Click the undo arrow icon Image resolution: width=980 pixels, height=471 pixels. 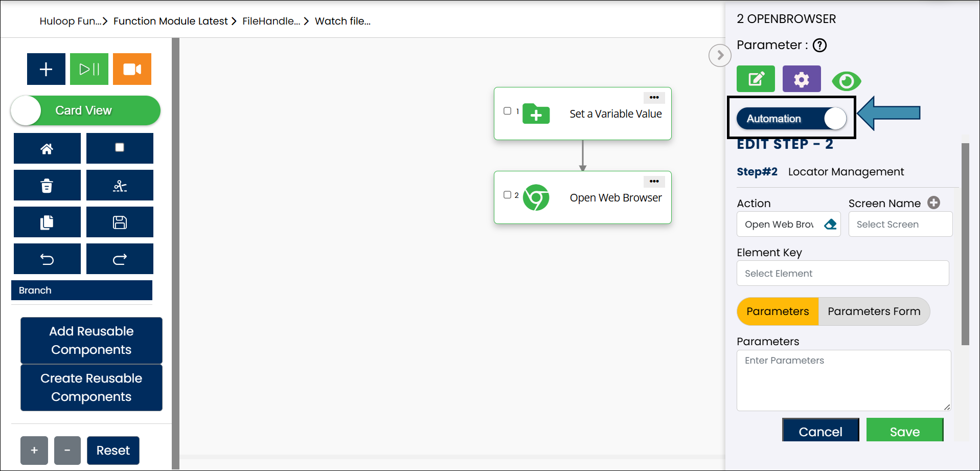pos(47,259)
